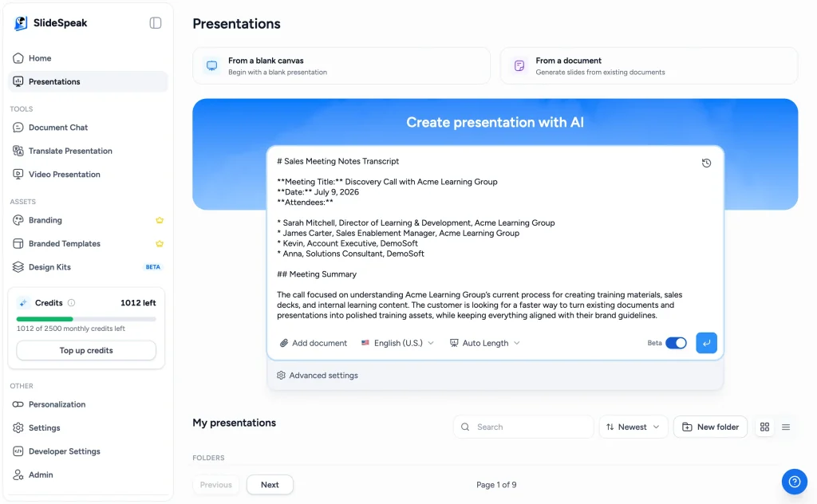Click the US flag language icon

pyautogui.click(x=365, y=343)
